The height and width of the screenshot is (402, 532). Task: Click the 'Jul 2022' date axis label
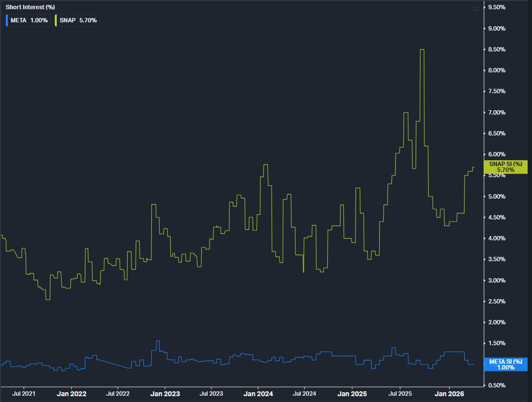tap(118, 394)
